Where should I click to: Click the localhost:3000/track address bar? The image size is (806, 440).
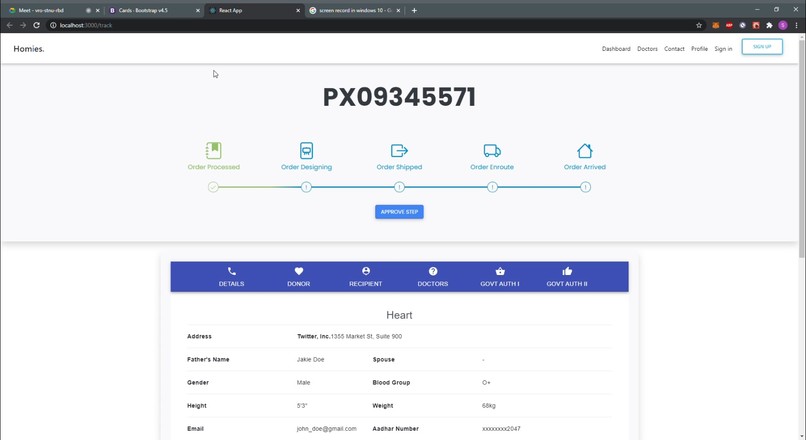pos(368,25)
